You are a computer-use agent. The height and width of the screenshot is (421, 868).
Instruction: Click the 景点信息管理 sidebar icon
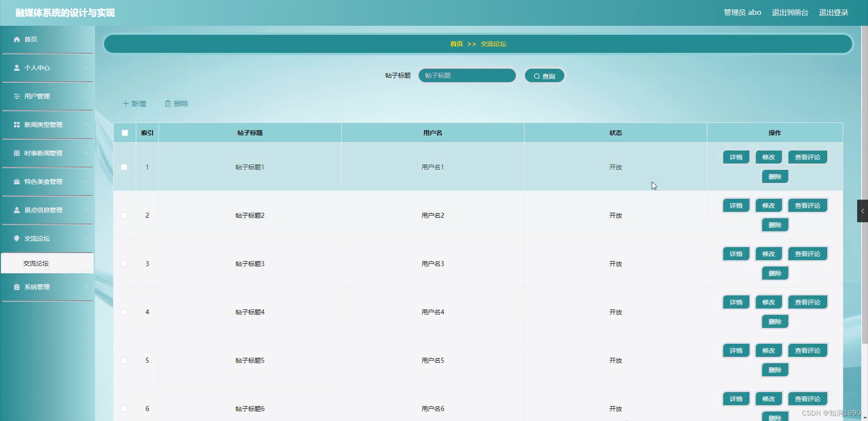(16, 210)
